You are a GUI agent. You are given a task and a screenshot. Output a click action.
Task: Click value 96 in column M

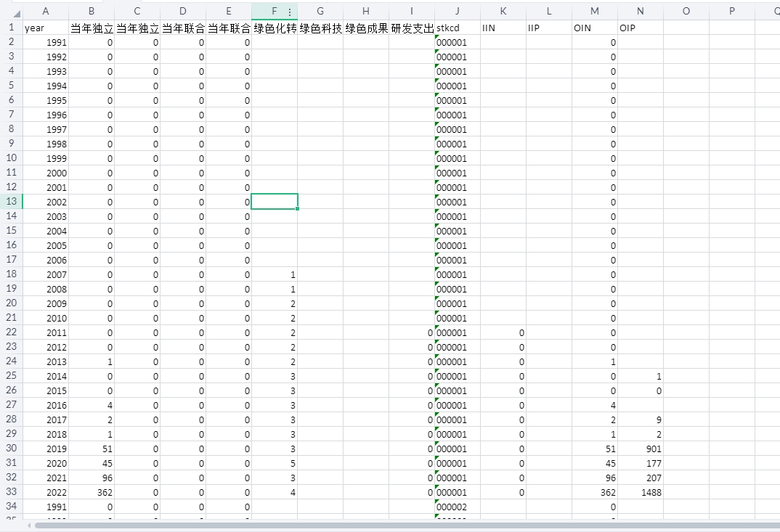click(x=595, y=478)
